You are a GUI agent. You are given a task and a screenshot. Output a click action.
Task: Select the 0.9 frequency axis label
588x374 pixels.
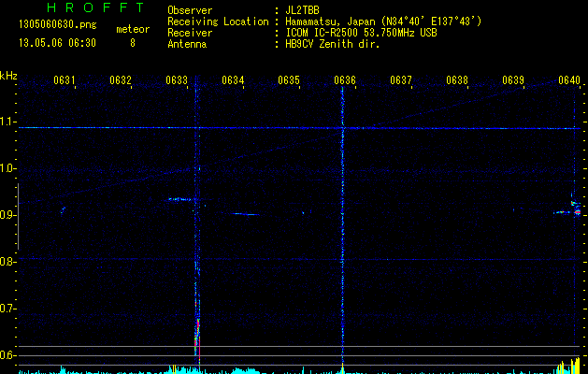click(8, 215)
